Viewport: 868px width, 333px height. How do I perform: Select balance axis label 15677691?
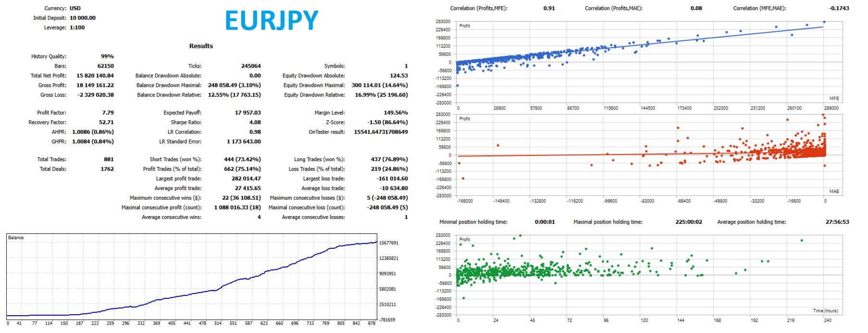pos(389,243)
